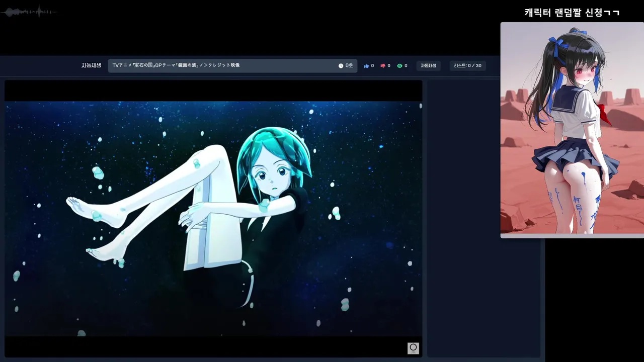Click the audio waveform indicator

coord(29,12)
